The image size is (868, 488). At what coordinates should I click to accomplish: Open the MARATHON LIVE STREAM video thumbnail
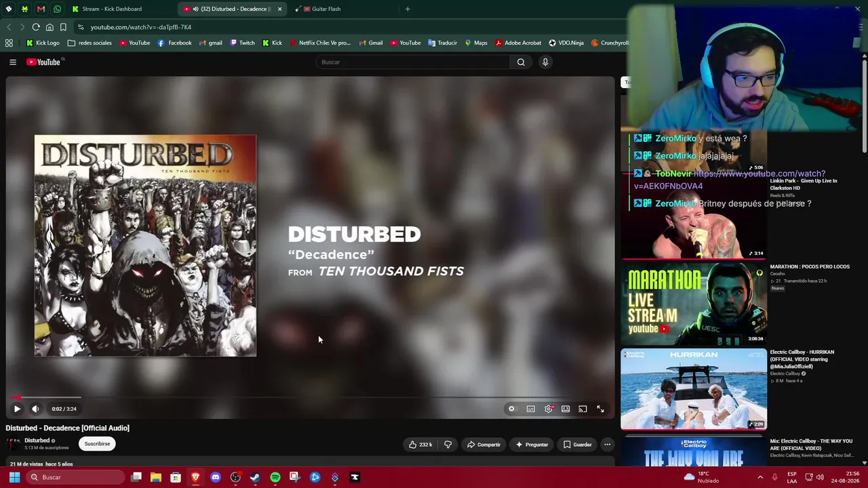[x=694, y=304]
